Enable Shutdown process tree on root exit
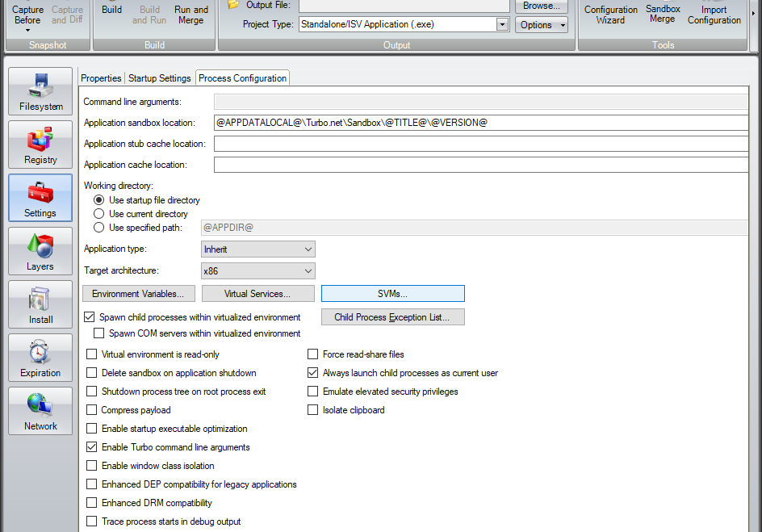 tap(91, 391)
